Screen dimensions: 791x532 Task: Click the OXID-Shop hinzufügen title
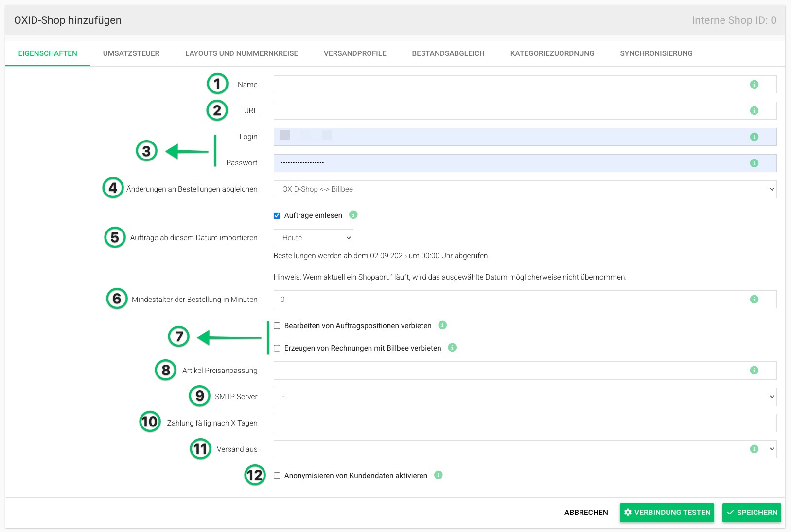coord(68,20)
